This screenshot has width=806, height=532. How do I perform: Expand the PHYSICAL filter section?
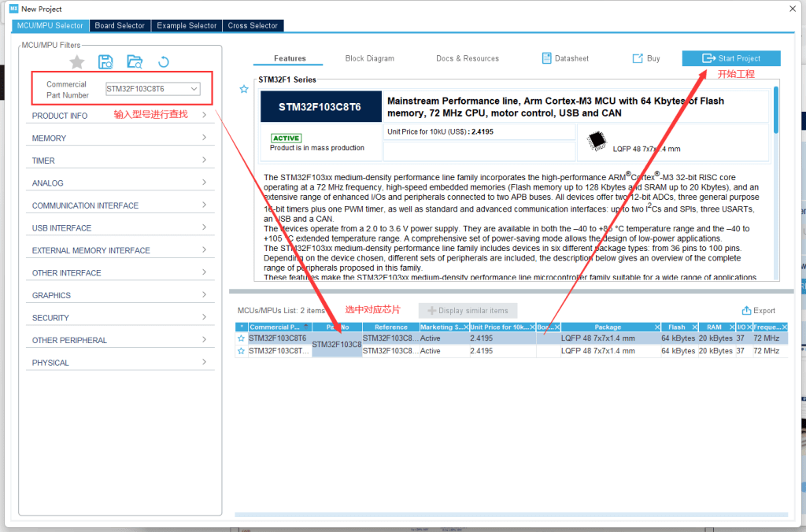tap(120, 363)
